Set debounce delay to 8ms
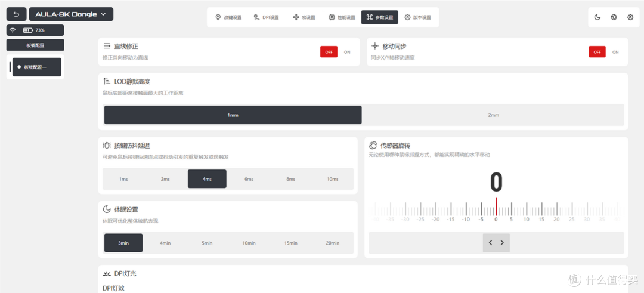Image resolution: width=644 pixels, height=293 pixels. (291, 179)
